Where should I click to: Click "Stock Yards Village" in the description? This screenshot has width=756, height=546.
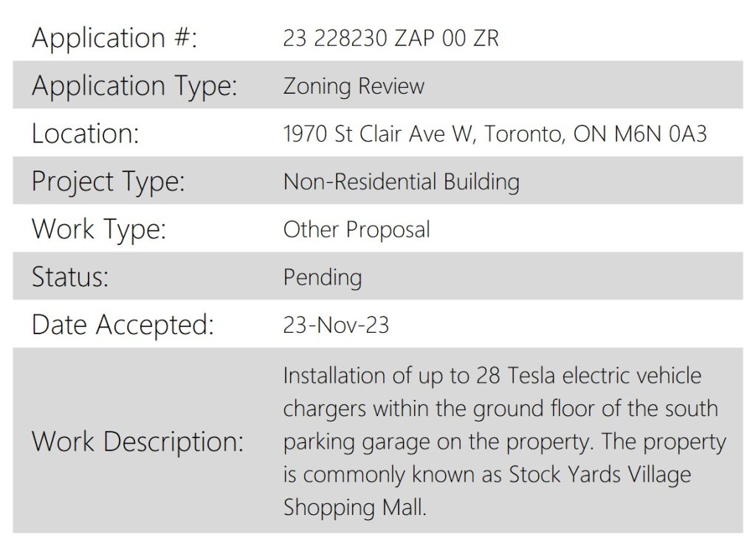click(x=600, y=474)
